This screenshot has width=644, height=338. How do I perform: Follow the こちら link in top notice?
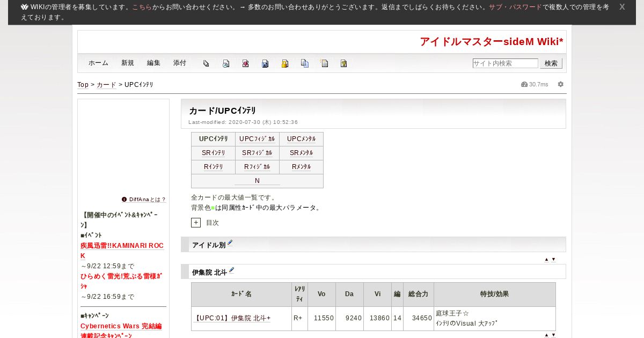pos(142,8)
